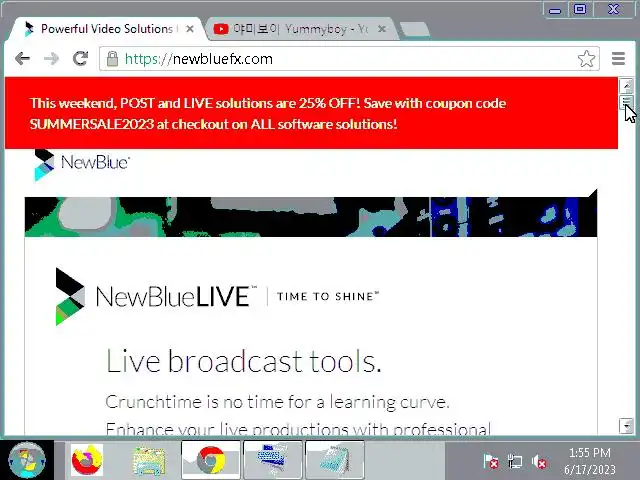Image resolution: width=640 pixels, height=480 pixels.
Task: Bookmark this page with the star icon
Action: pos(586,59)
